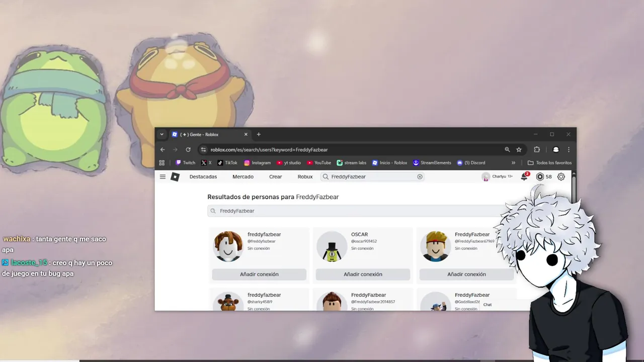Click the browser address bar URL
Screen dimensions: 644x362
[269, 149]
